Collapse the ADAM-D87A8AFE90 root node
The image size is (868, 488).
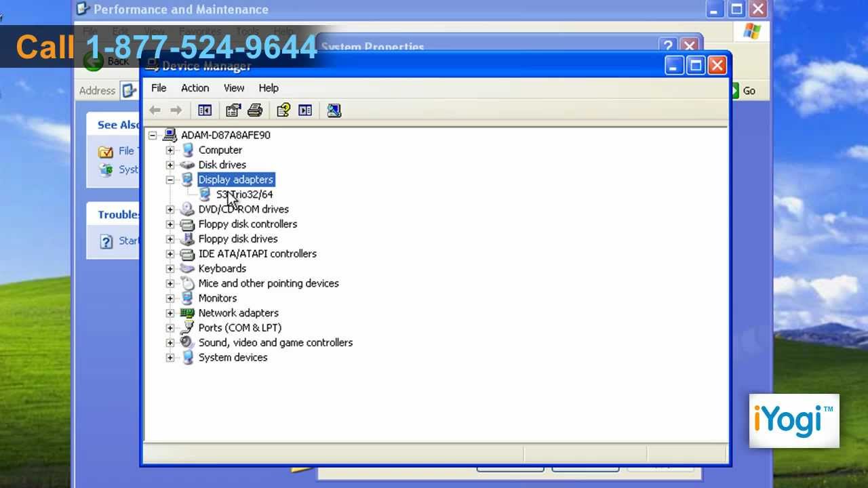pyautogui.click(x=153, y=136)
